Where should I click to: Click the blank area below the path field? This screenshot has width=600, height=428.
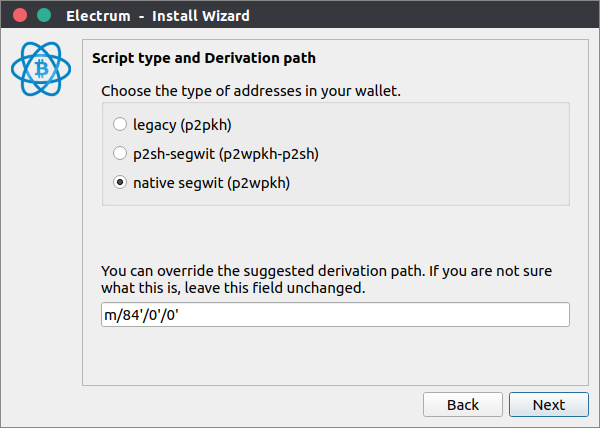point(335,356)
